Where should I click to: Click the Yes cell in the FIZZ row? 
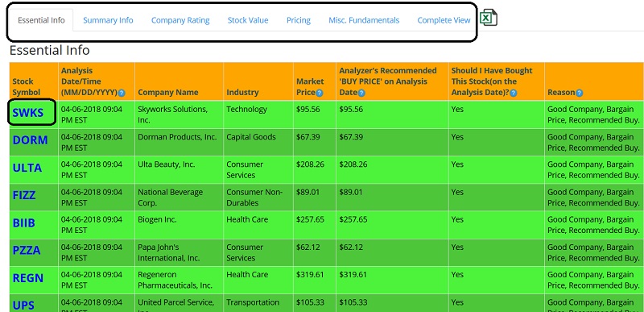(497, 198)
